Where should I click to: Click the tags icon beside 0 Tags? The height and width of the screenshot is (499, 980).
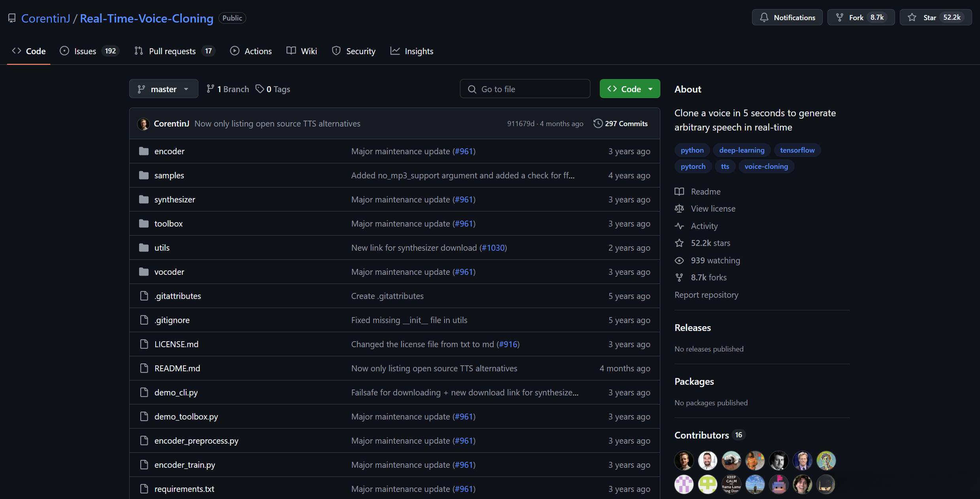260,89
